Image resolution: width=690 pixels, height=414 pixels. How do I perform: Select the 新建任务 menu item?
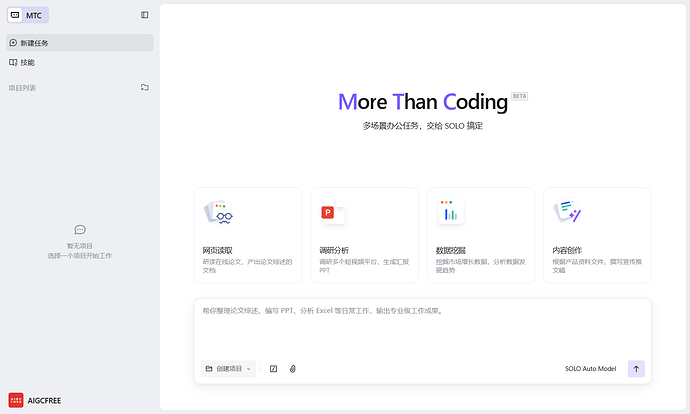click(80, 43)
